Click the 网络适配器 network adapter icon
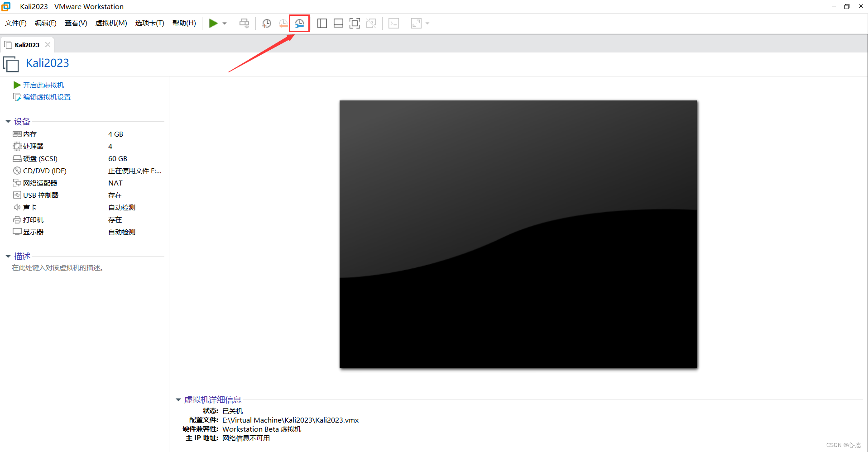The height and width of the screenshot is (452, 868). coord(17,183)
